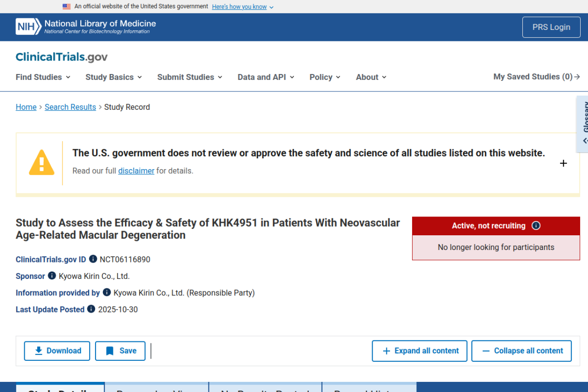Click the date 2025-10-30
588x392 pixels.
click(x=118, y=310)
